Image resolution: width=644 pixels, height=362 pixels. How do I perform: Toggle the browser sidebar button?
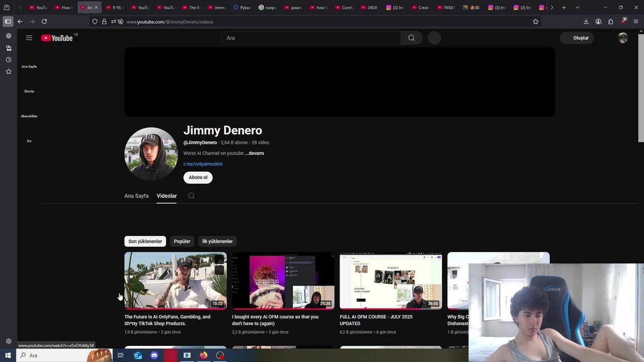[8, 22]
